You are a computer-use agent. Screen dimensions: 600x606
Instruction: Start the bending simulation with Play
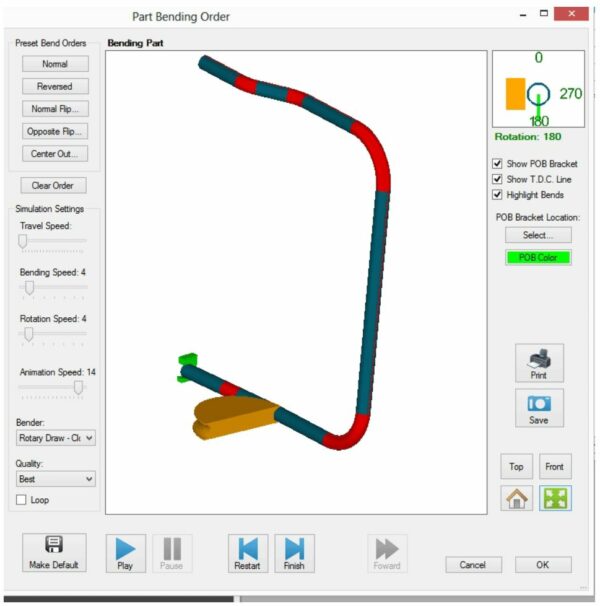pyautogui.click(x=126, y=553)
